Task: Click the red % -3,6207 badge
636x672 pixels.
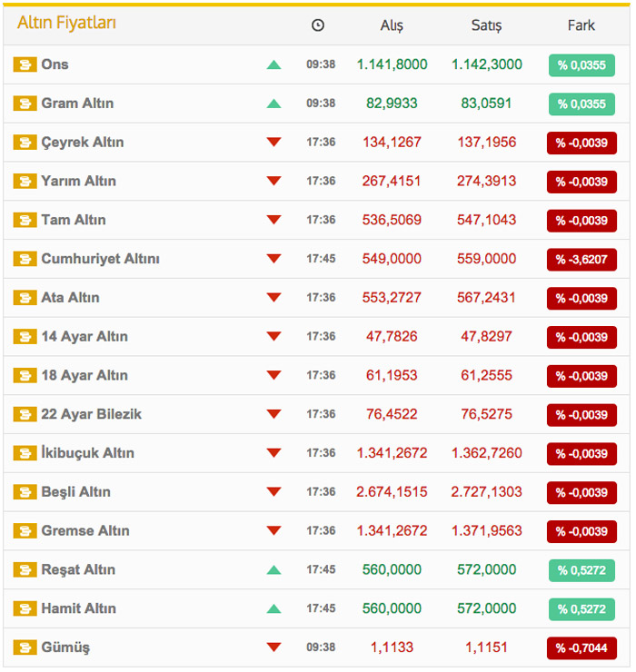Action: (581, 260)
